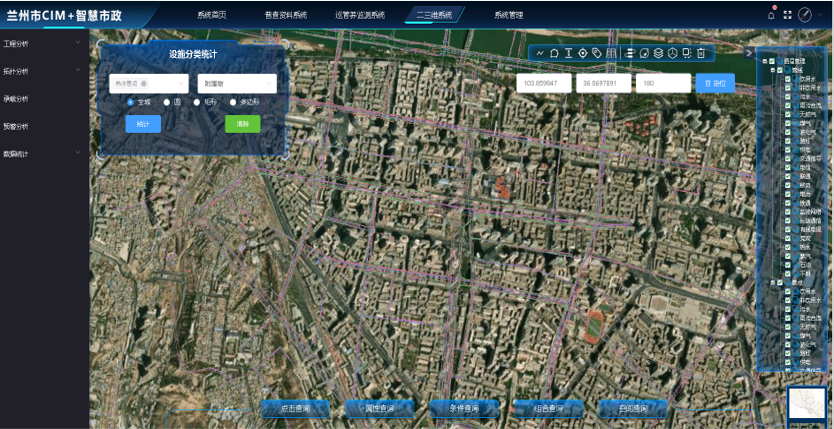The width and height of the screenshot is (834, 429).
Task: Switch to the 系统管理 tab
Action: click(508, 15)
